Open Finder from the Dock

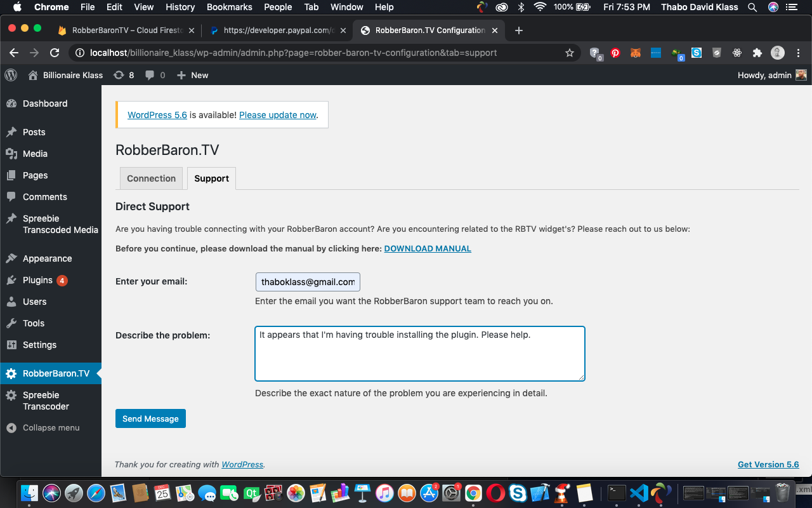coord(30,492)
